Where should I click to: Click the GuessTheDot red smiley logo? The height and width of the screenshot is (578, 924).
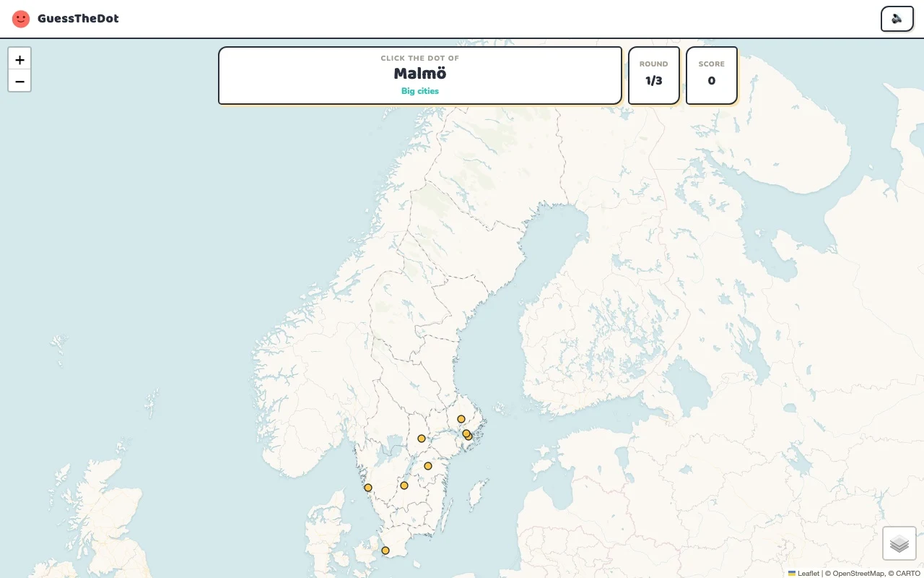[21, 19]
